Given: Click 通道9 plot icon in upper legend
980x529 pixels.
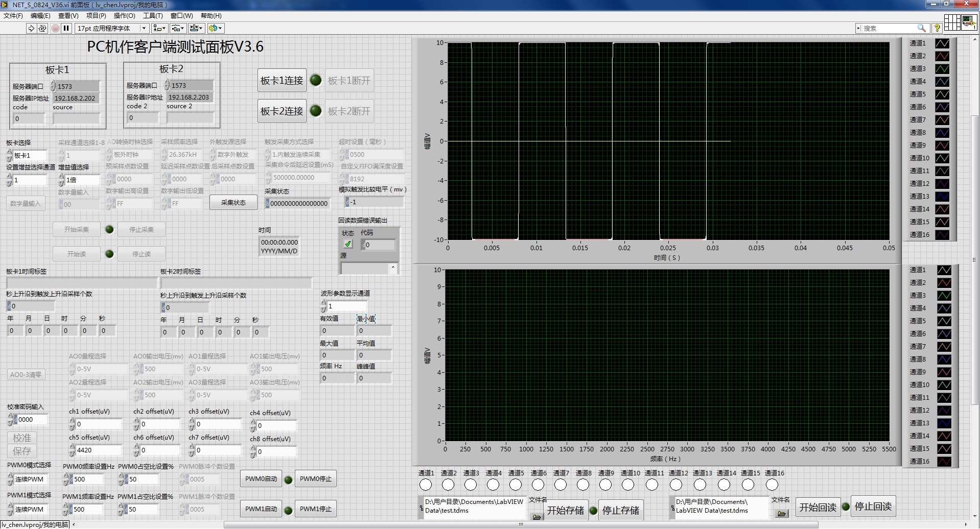Looking at the screenshot, I should pos(942,146).
